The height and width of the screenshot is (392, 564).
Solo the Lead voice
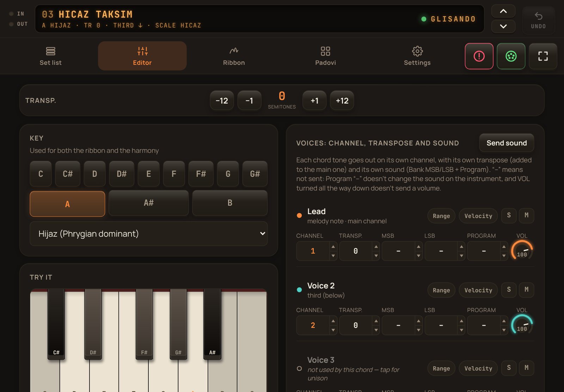(x=509, y=215)
